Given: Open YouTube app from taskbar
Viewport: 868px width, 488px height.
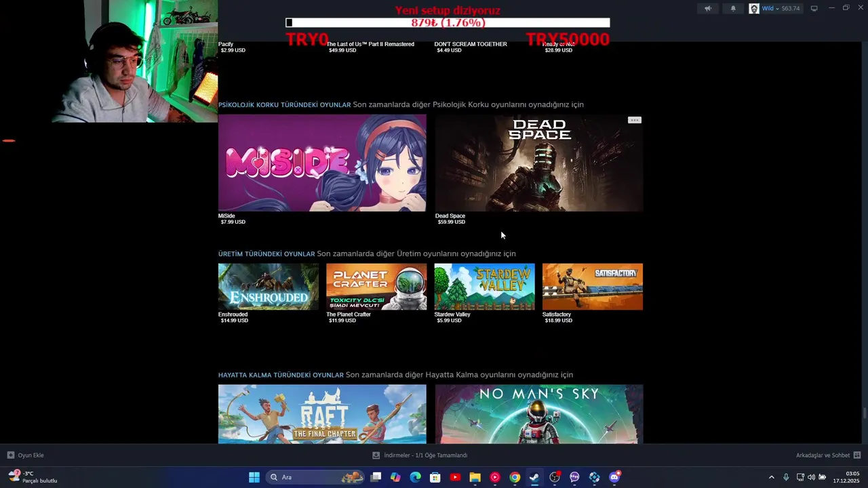Looking at the screenshot, I should click(455, 477).
